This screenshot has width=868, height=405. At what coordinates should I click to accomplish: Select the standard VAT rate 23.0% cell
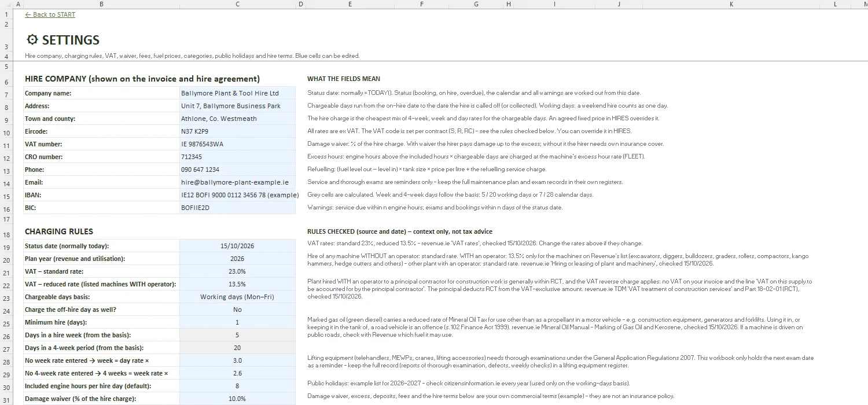pos(237,271)
